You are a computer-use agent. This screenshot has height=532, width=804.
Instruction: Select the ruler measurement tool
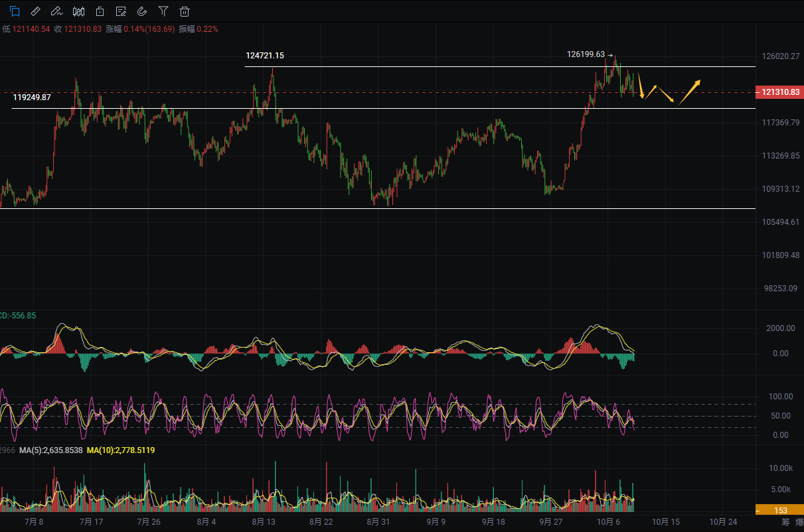[36, 11]
